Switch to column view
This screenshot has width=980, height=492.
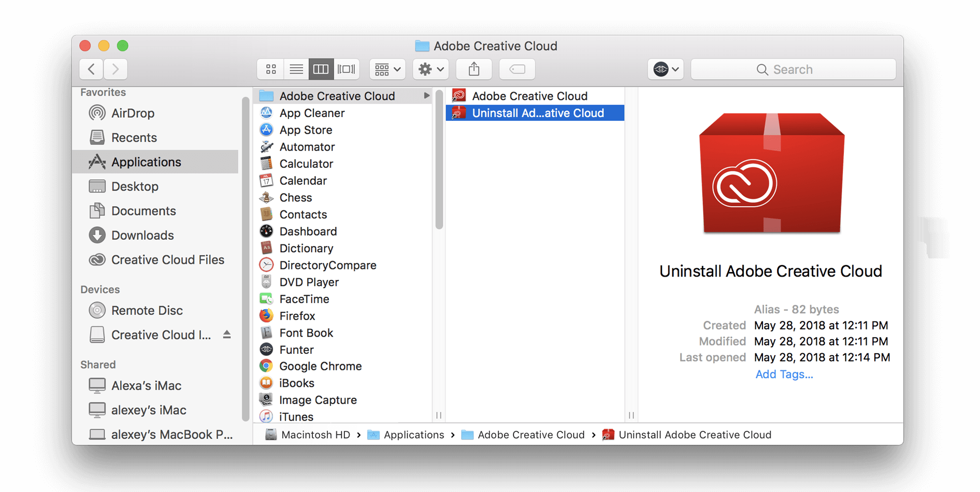(321, 69)
